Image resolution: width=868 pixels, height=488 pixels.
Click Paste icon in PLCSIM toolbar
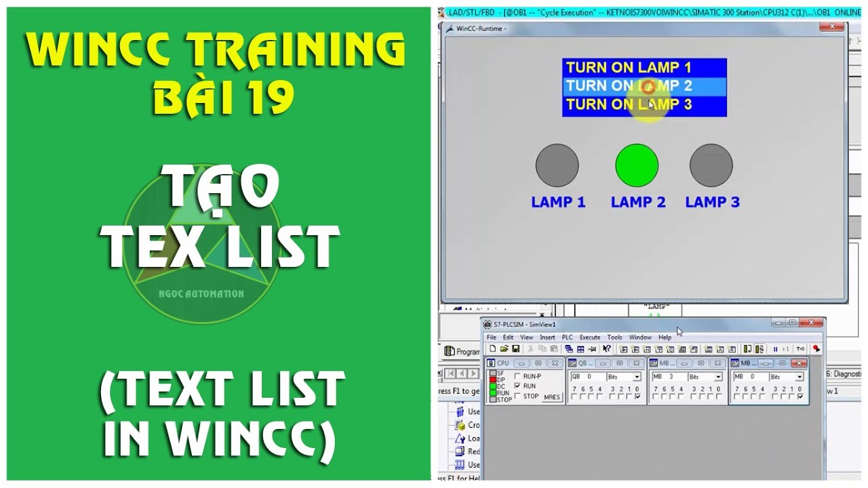(x=554, y=348)
